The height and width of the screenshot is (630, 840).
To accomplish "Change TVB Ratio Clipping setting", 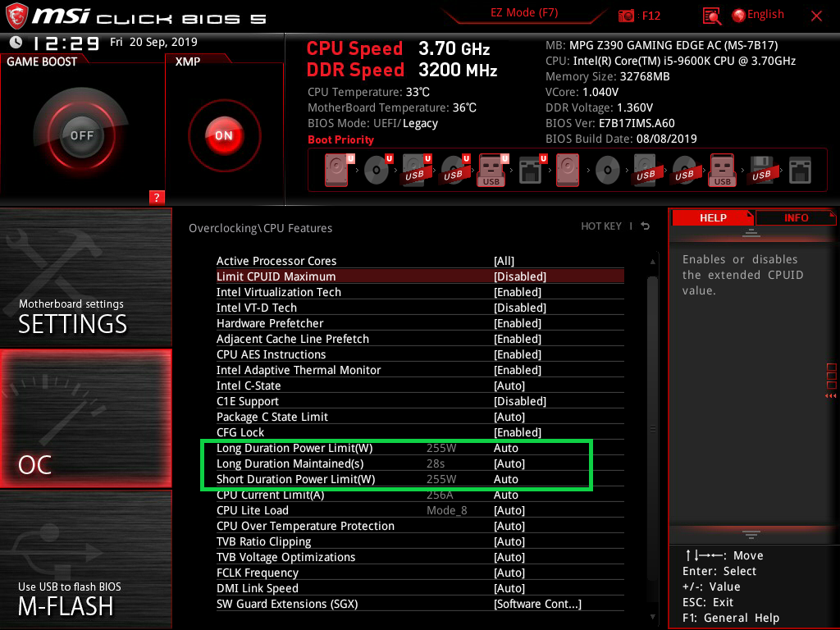I will tap(420, 541).
